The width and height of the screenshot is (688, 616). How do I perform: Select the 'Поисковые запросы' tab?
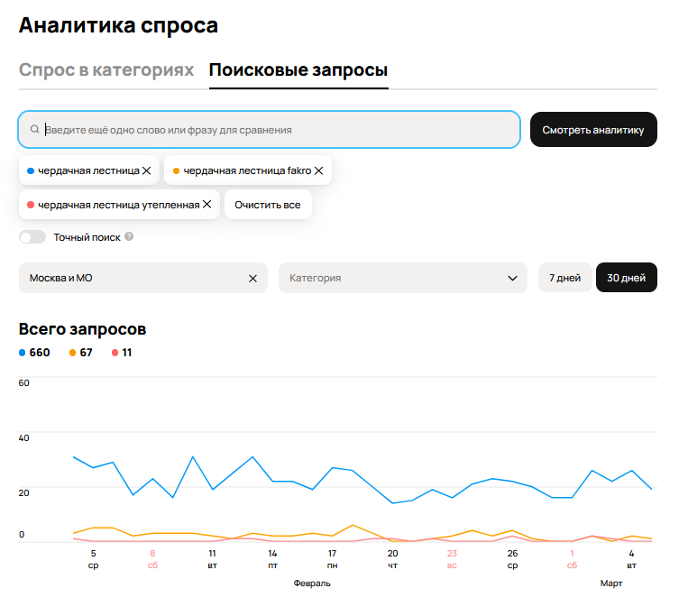298,70
